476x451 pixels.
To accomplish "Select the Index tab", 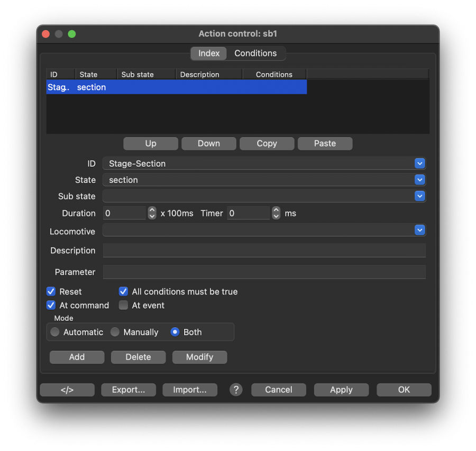I will pyautogui.click(x=209, y=53).
